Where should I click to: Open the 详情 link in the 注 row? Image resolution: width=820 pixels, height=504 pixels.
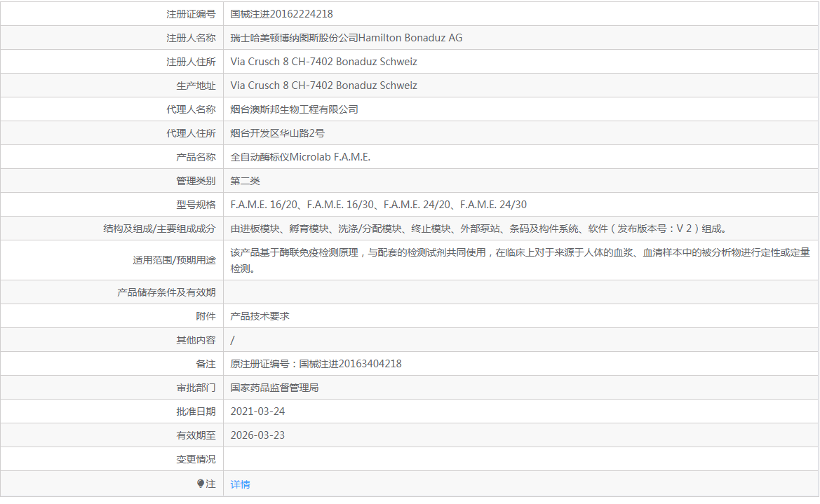click(240, 484)
